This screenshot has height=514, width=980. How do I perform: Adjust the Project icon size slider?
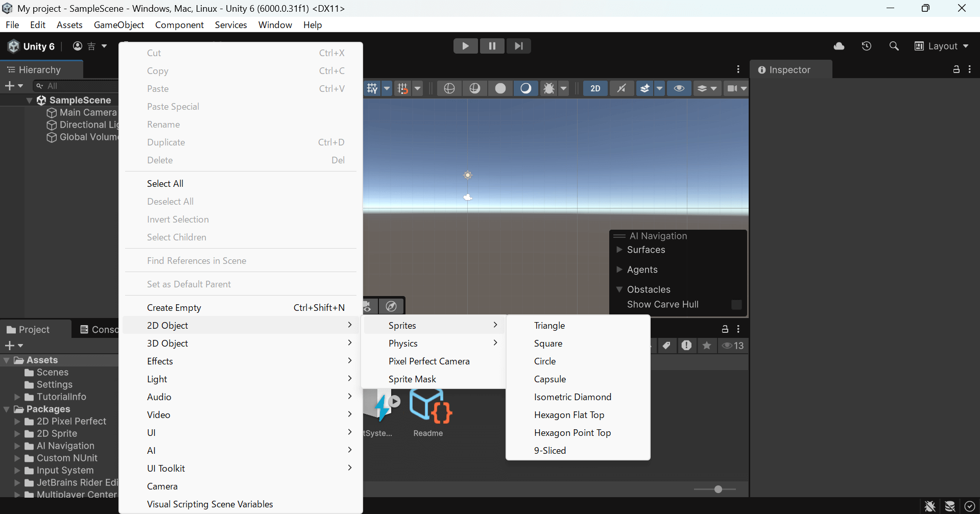pos(715,489)
